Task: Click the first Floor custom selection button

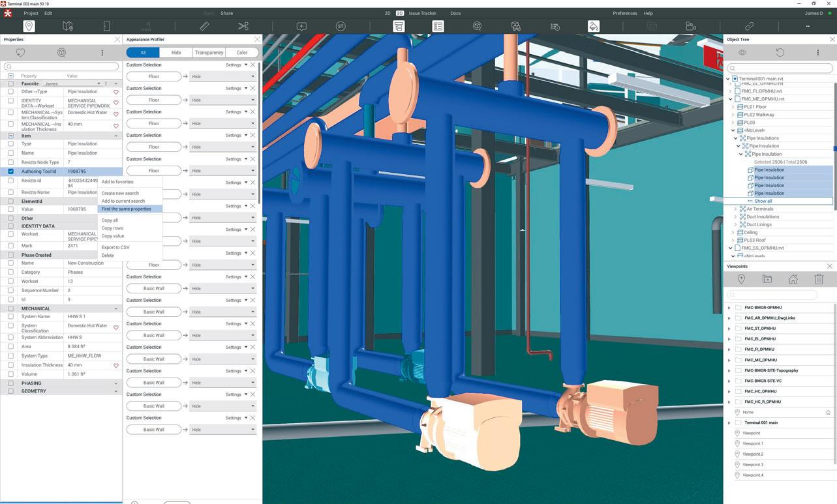Action: [x=154, y=76]
